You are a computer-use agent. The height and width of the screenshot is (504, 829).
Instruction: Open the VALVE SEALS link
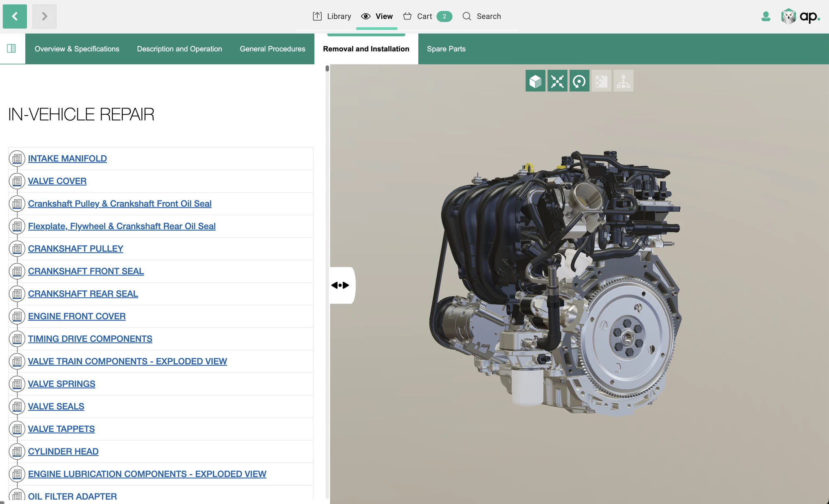56,407
